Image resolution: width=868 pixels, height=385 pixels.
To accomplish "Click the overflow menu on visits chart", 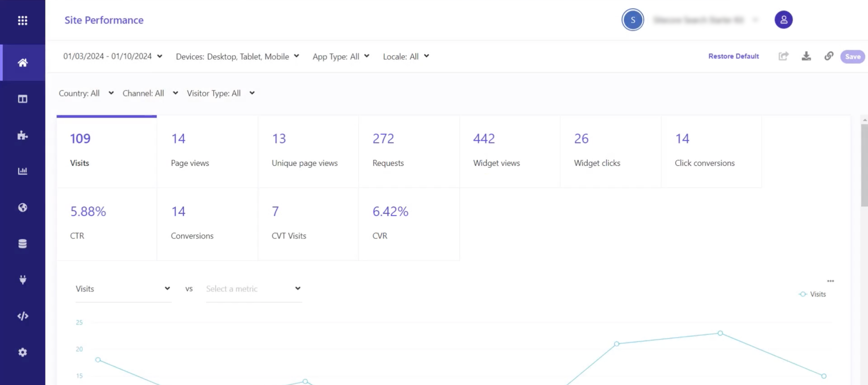I will 830,281.
